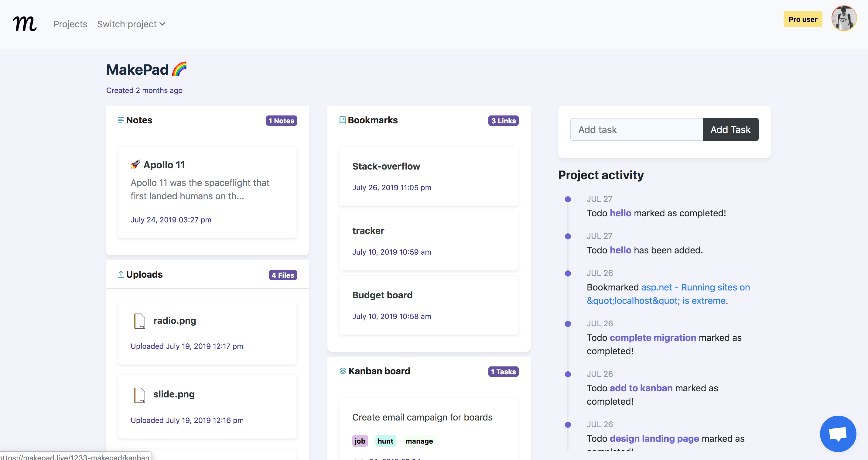Click the MakePad 'm' logo
Image resolution: width=868 pixels, height=460 pixels.
(25, 24)
